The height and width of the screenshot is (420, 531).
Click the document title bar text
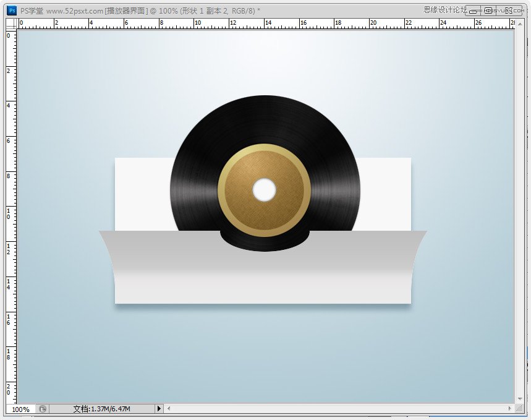pyautogui.click(x=140, y=11)
